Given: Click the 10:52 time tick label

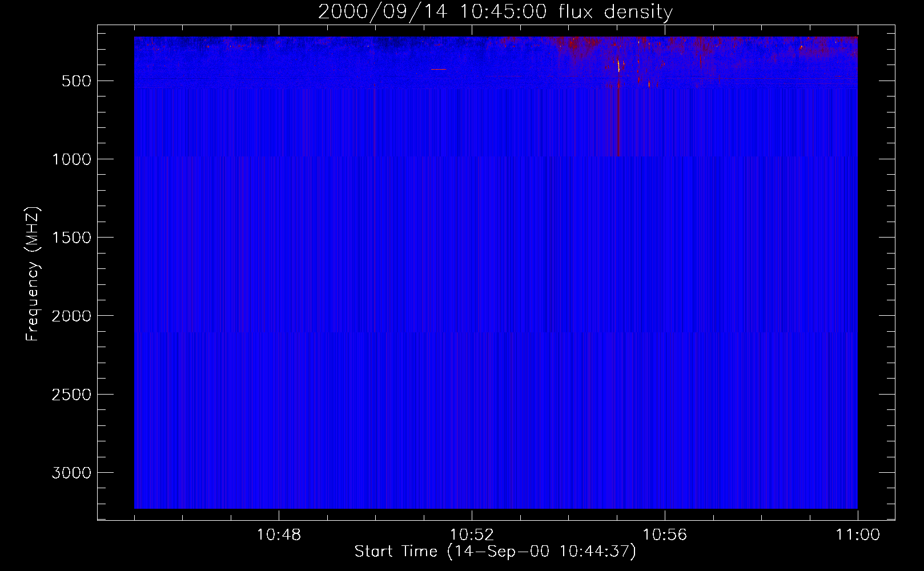Looking at the screenshot, I should pos(472,535).
